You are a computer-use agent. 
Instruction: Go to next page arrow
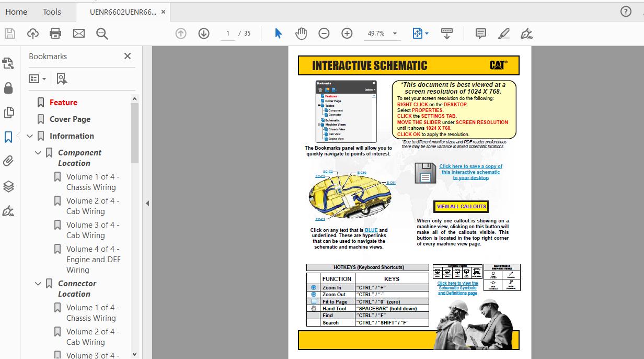(x=204, y=33)
